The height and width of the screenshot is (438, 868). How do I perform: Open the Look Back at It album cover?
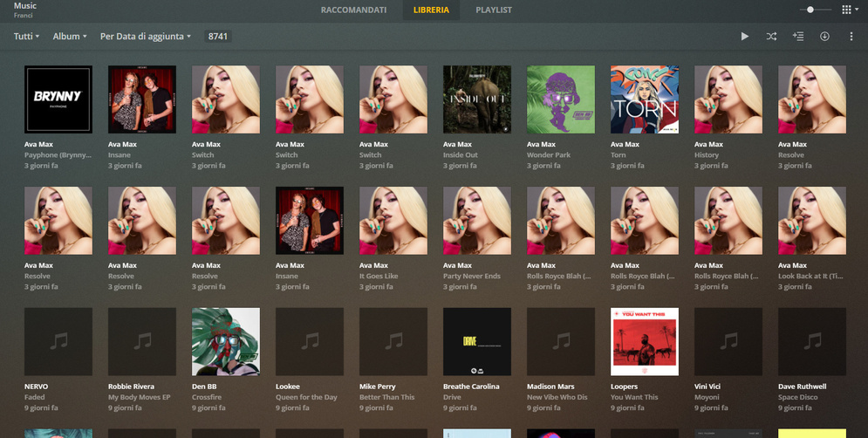click(812, 221)
